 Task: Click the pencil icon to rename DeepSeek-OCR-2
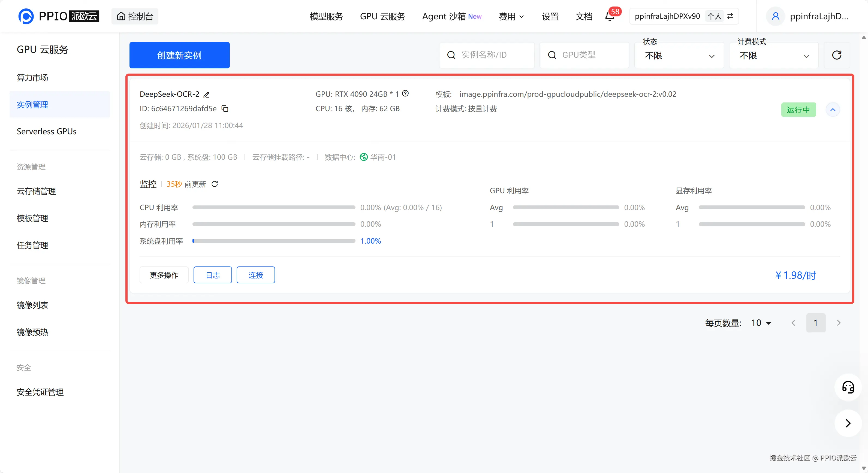pos(207,95)
